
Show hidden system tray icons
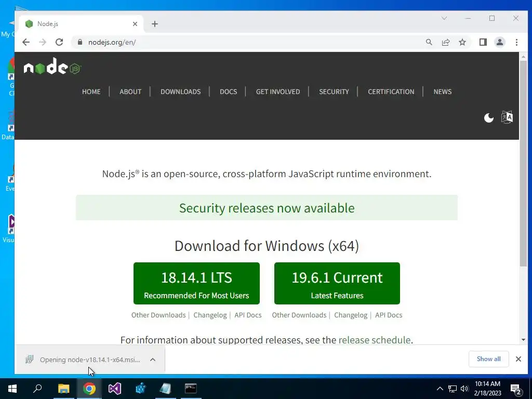[x=440, y=389]
